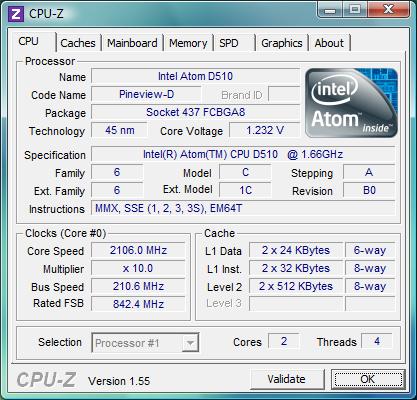Screen dimensions: 417x400
Task: Click the Name field showing Intel Atom D510
Action: [195, 76]
